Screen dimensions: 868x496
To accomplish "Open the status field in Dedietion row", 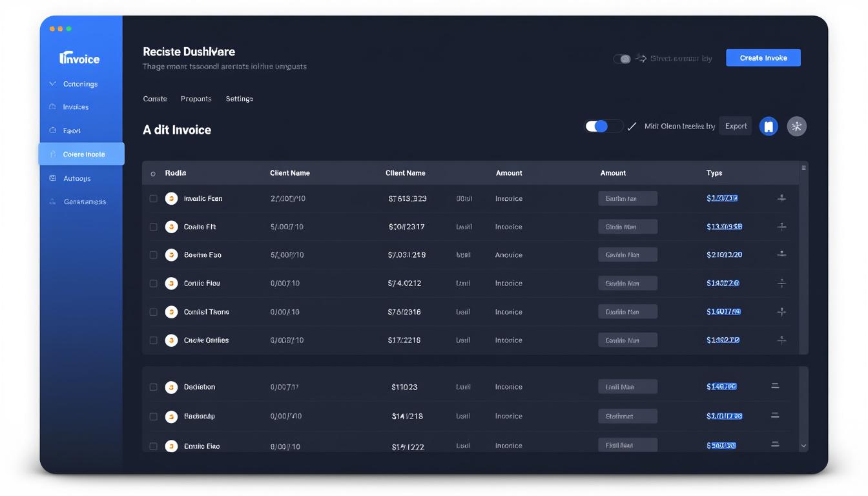I will [628, 387].
